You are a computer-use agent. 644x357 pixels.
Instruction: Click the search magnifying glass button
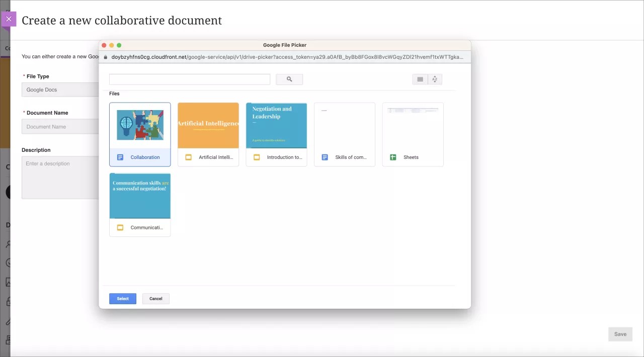(x=289, y=79)
